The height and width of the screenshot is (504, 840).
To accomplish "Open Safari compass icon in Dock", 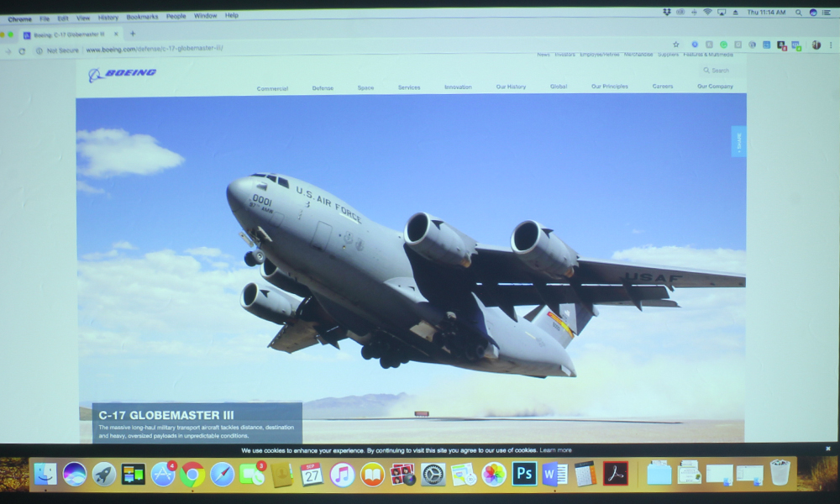I will pos(222,475).
